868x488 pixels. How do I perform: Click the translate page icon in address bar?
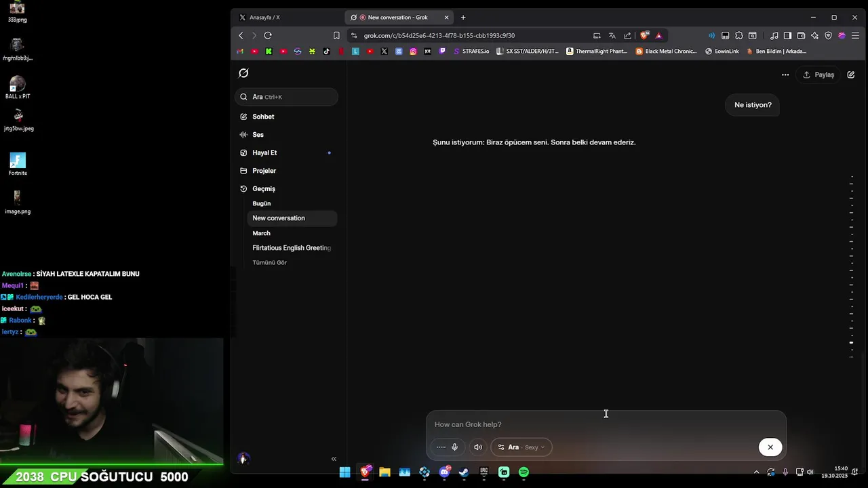point(612,35)
